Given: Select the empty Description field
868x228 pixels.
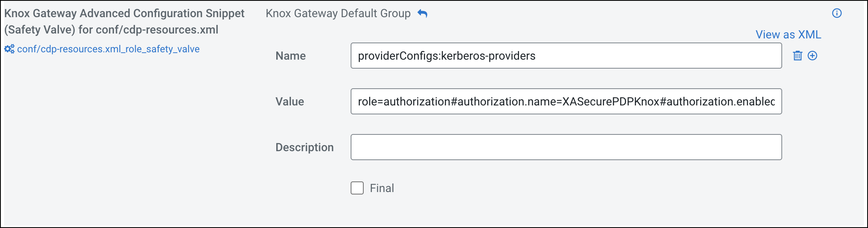Looking at the screenshot, I should click(566, 147).
